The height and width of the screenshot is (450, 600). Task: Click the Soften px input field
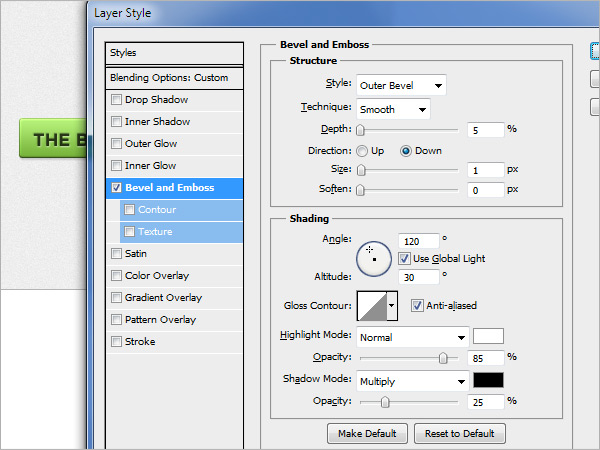coord(486,190)
